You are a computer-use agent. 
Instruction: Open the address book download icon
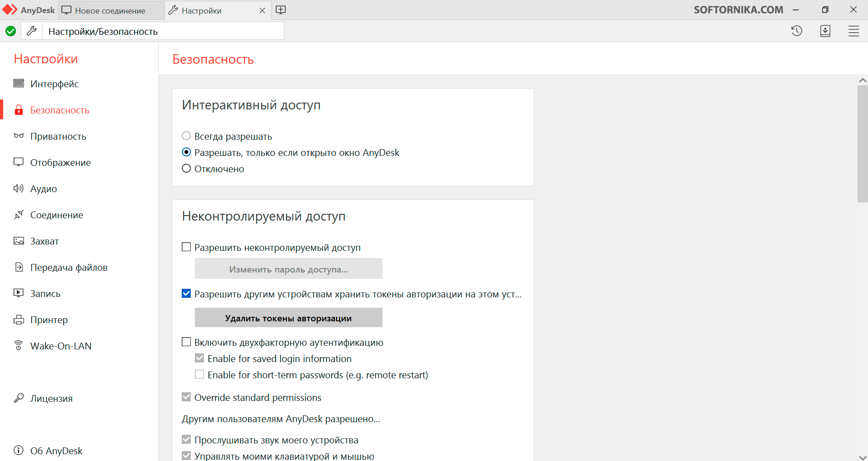(x=825, y=31)
